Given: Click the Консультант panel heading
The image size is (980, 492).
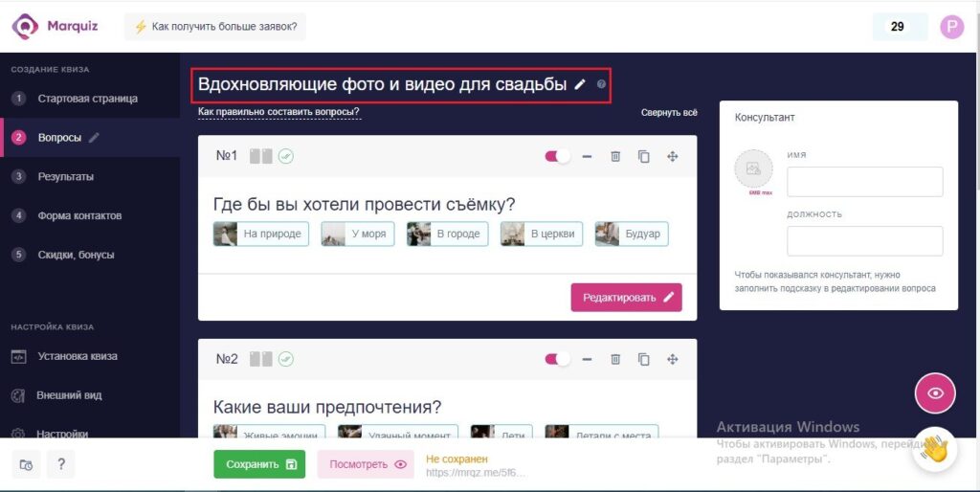Looking at the screenshot, I should (x=765, y=118).
